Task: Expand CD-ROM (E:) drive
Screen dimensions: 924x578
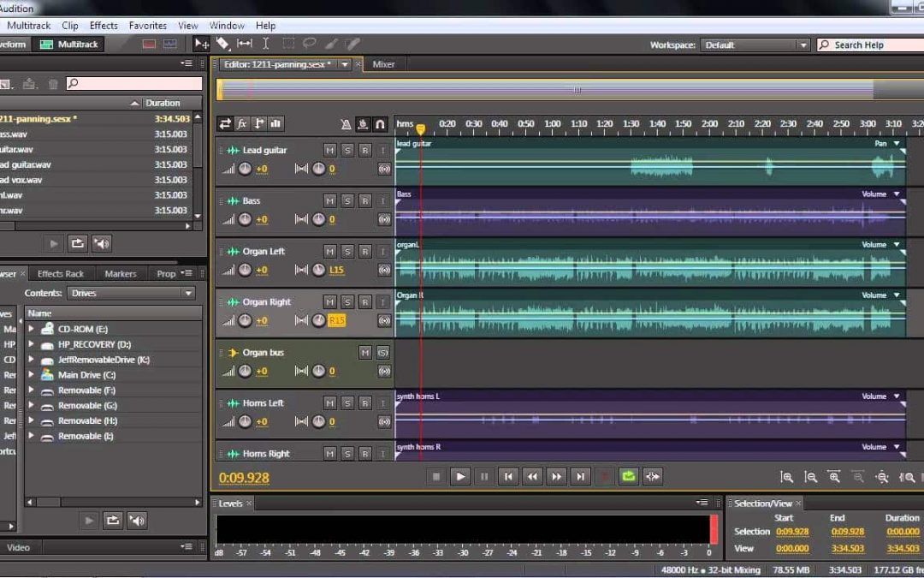Action: point(32,329)
